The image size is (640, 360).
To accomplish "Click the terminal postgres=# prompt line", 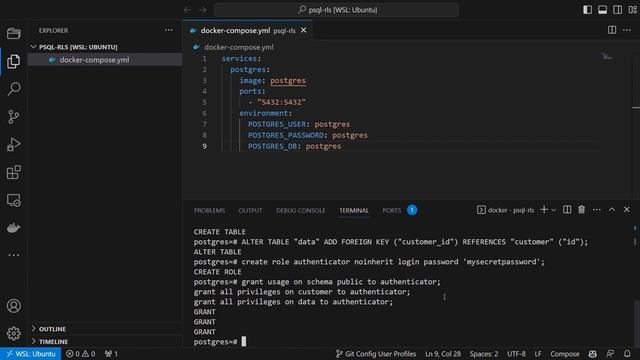I will tap(220, 342).
